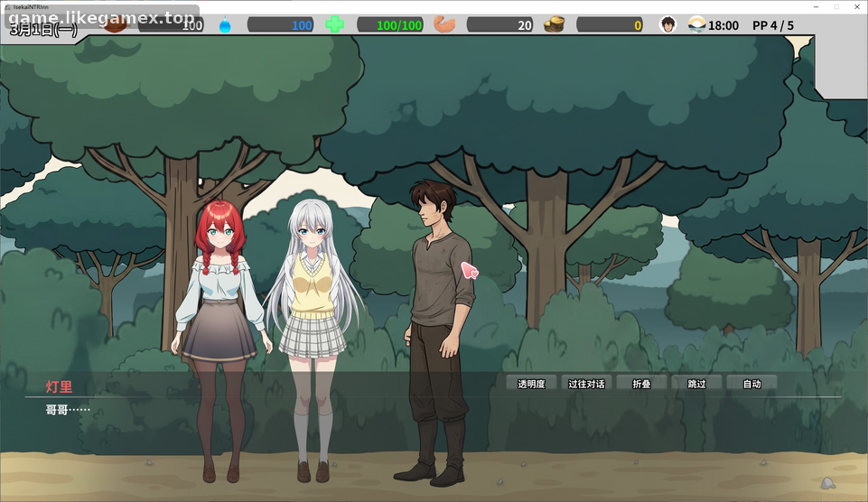Image resolution: width=868 pixels, height=502 pixels.
Task: Click the 18:00 clock display
Action: tap(723, 25)
